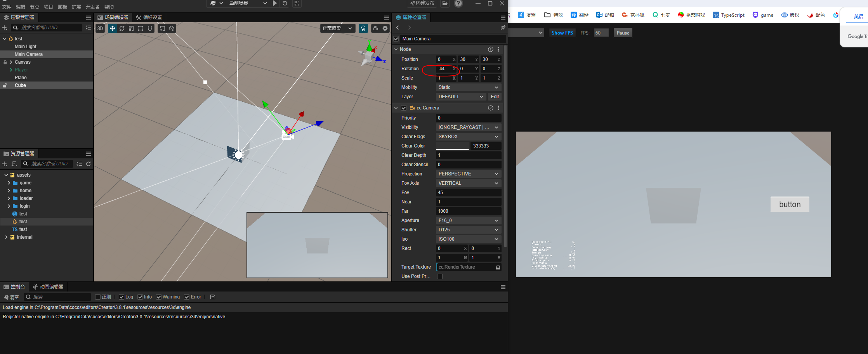This screenshot has width=868, height=354.
Task: Open the Projection PERSPECTIVE dropdown
Action: click(469, 174)
